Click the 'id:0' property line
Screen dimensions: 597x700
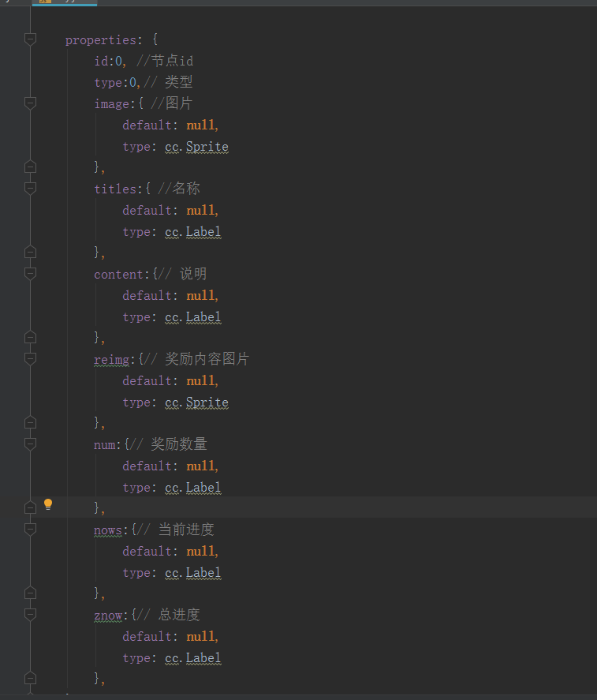pyautogui.click(x=110, y=61)
